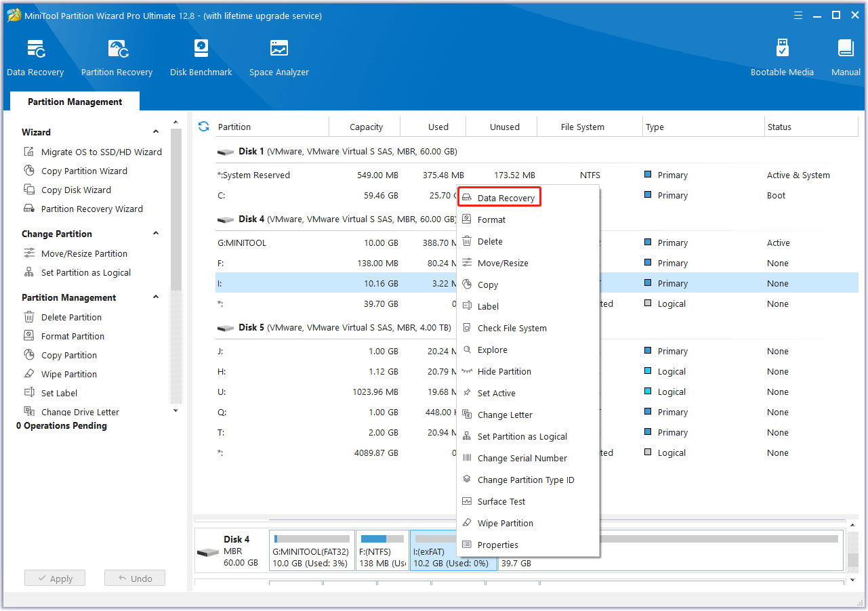Select Set Partition as Logical in the context menu

tap(529, 436)
